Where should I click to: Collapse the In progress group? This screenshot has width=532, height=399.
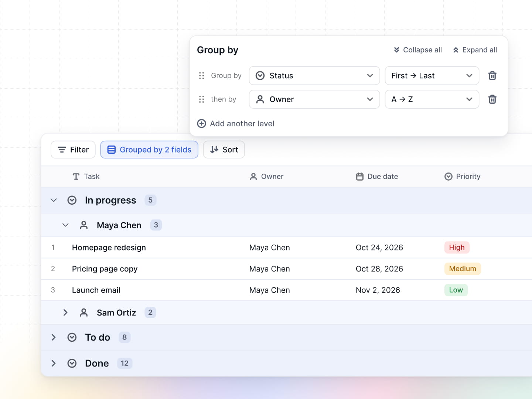[54, 200]
